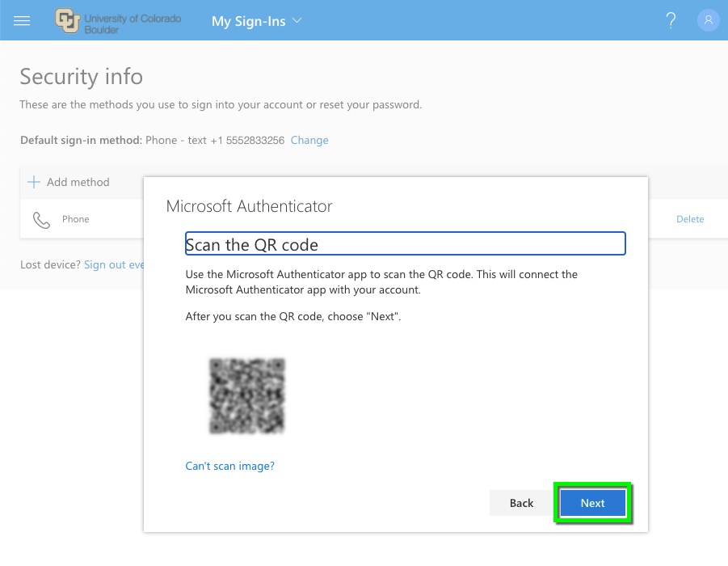Image resolution: width=728 pixels, height=566 pixels.
Task: Click the blurred QR code image
Action: coord(246,396)
